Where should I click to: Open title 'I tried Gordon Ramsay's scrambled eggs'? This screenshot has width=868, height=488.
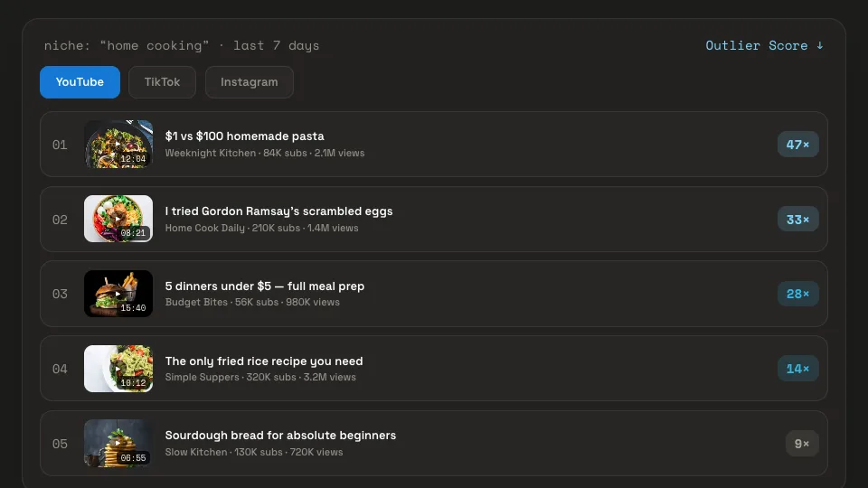pyautogui.click(x=279, y=211)
